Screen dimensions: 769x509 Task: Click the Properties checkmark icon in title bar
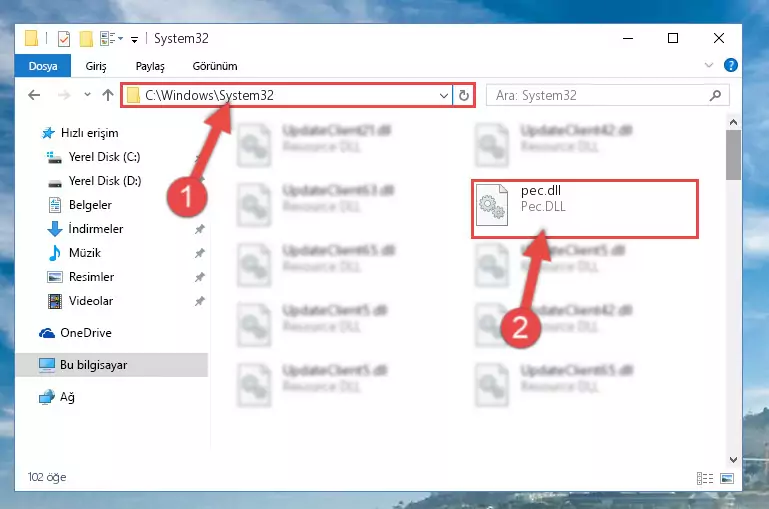click(64, 38)
